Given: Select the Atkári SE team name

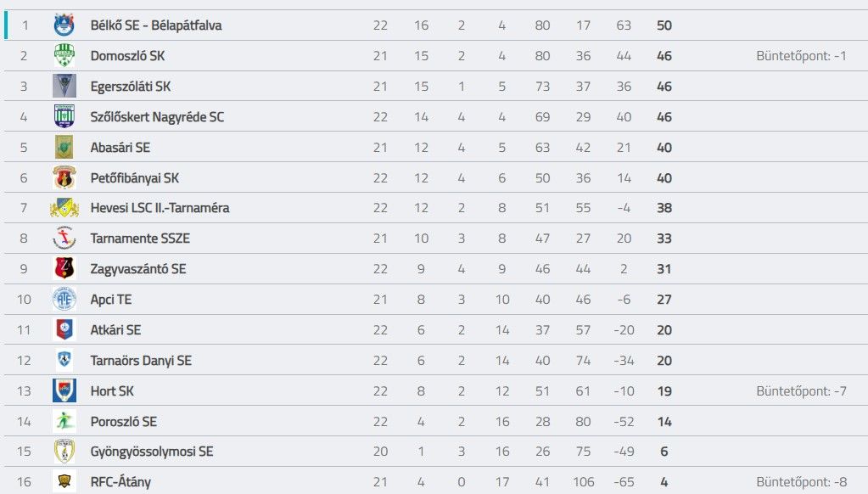Looking at the screenshot, I should [115, 330].
